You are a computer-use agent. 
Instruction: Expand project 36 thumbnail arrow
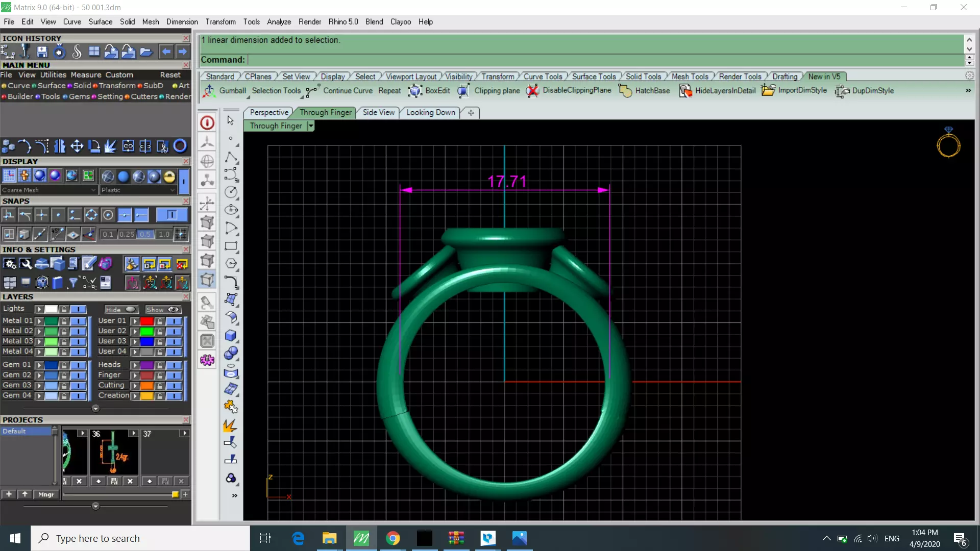pyautogui.click(x=133, y=433)
